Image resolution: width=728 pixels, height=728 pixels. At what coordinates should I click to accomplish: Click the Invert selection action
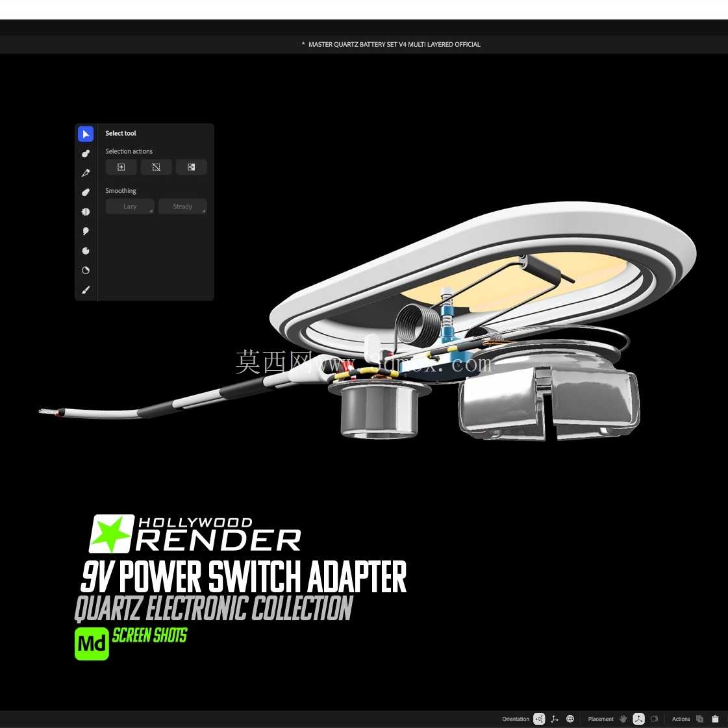tap(192, 167)
